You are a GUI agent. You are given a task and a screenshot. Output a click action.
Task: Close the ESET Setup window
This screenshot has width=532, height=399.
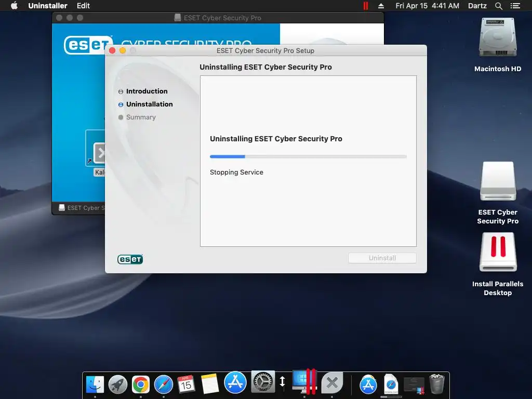coord(112,50)
